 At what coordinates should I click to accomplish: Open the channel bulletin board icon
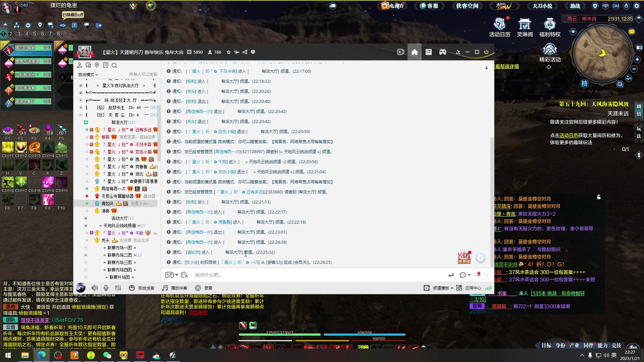tap(106, 65)
